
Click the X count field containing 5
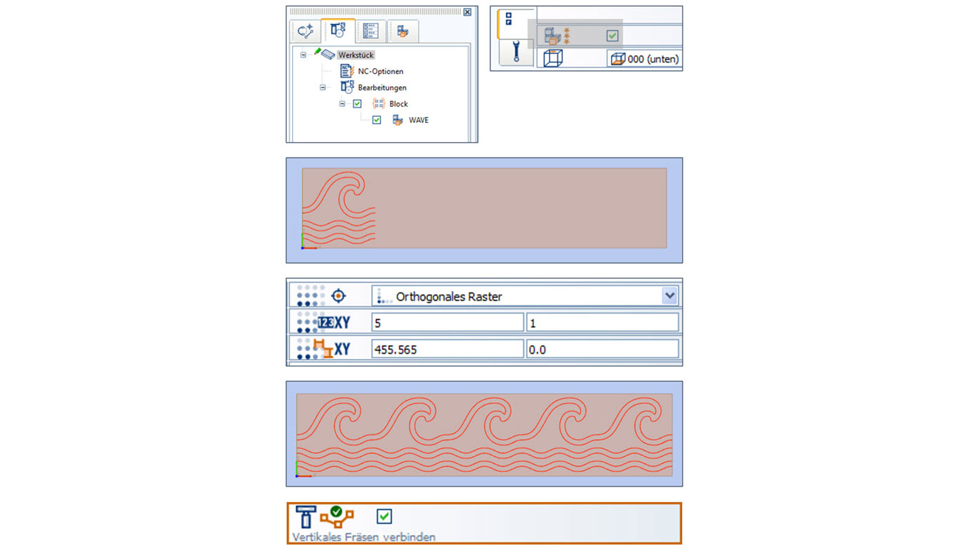tap(447, 323)
